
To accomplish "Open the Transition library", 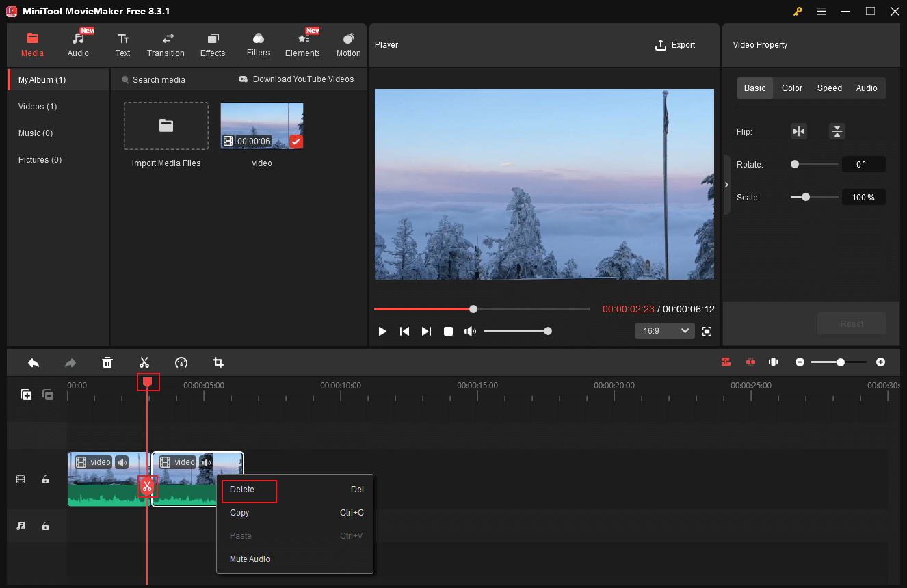I will [x=166, y=44].
